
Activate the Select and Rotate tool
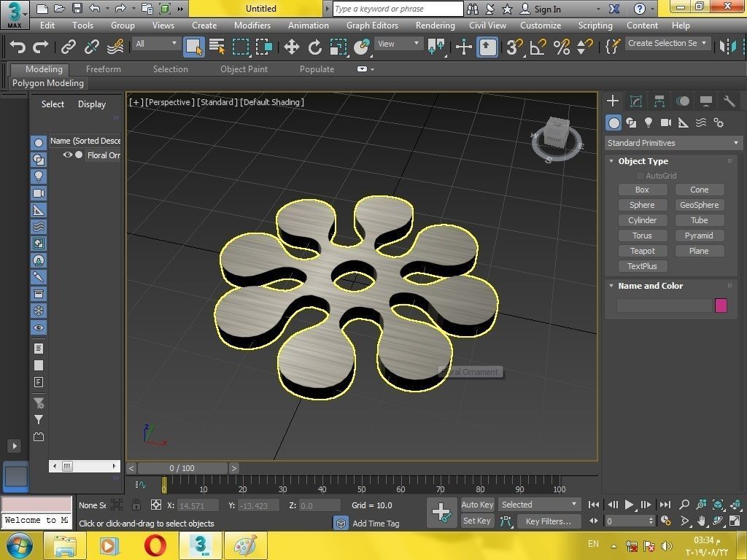pyautogui.click(x=314, y=47)
